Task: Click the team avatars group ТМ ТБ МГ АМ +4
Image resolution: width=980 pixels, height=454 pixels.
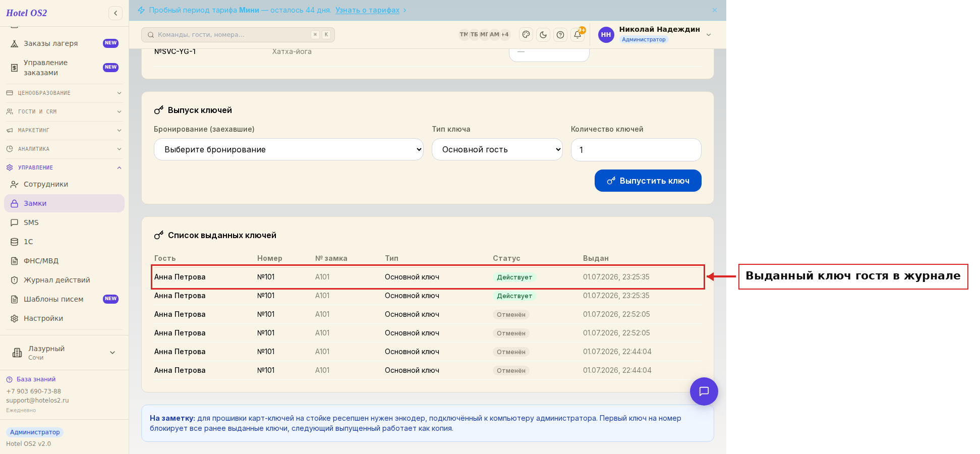Action: 484,35
